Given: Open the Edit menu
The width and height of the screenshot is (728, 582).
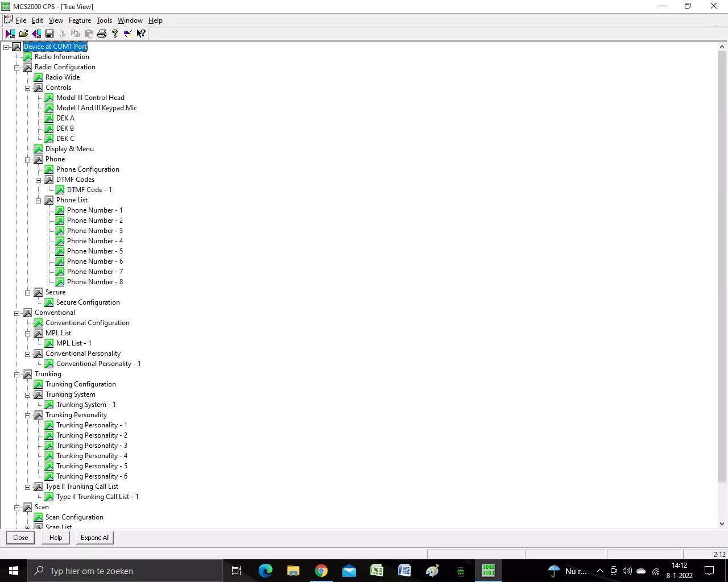Looking at the screenshot, I should (x=38, y=20).
